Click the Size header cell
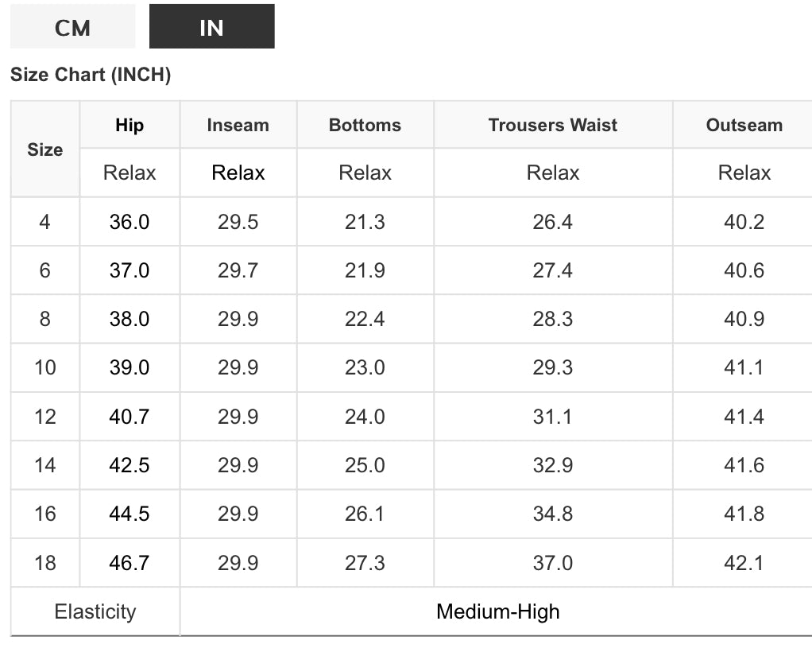Viewport: 812px width, 652px height. click(x=44, y=149)
